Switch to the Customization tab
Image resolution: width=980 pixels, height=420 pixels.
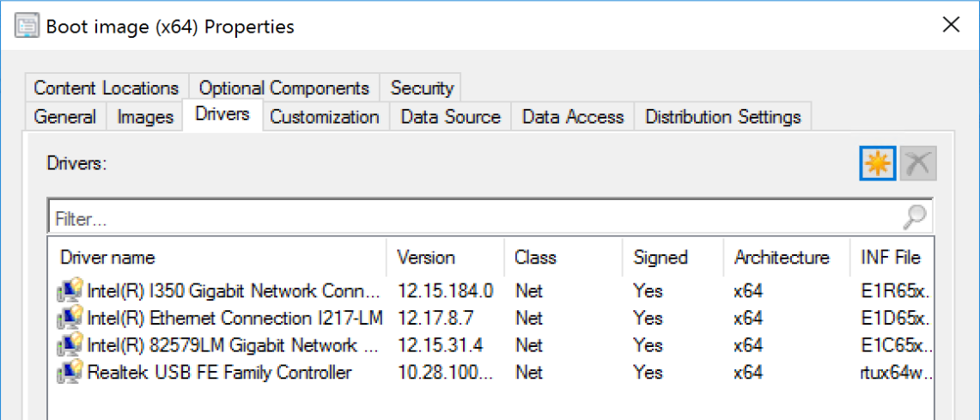324,117
